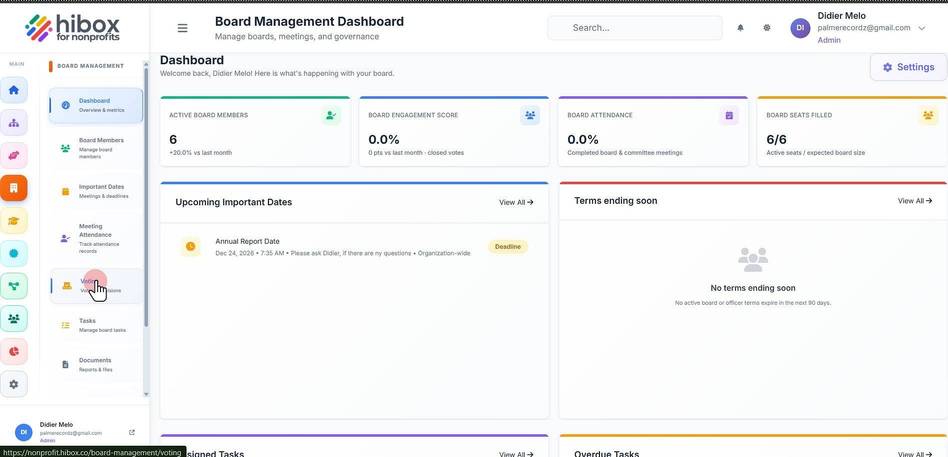Click the Admin role label in header
948x457 pixels.
coord(829,41)
